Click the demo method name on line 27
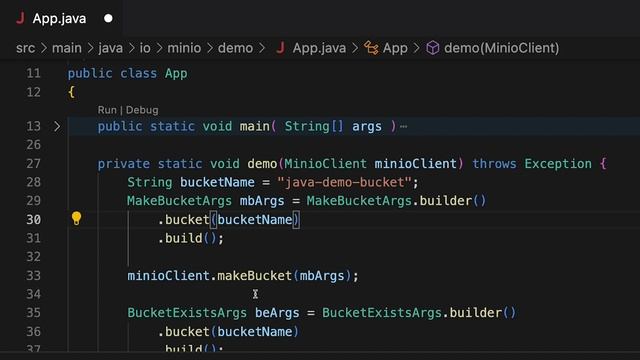This screenshot has height=360, width=640. tap(262, 164)
